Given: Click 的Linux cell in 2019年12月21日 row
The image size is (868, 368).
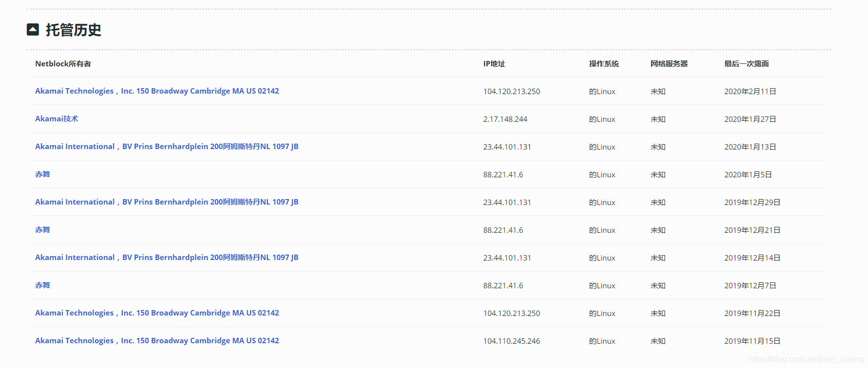Looking at the screenshot, I should (602, 230).
